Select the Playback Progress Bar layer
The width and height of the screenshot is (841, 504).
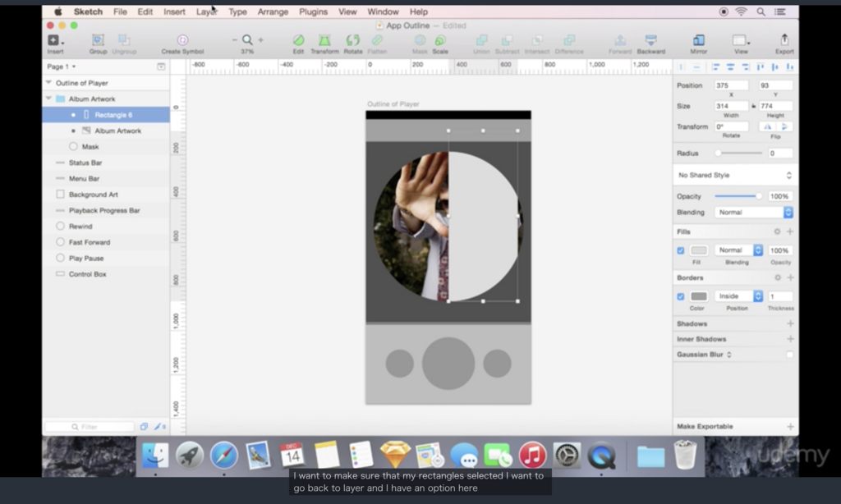pyautogui.click(x=106, y=210)
